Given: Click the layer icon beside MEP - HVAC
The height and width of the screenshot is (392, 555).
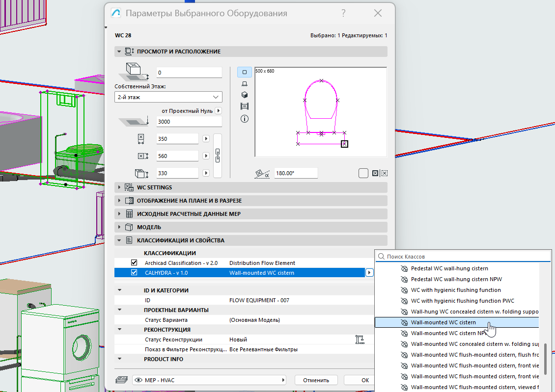Looking at the screenshot, I should point(121,380).
